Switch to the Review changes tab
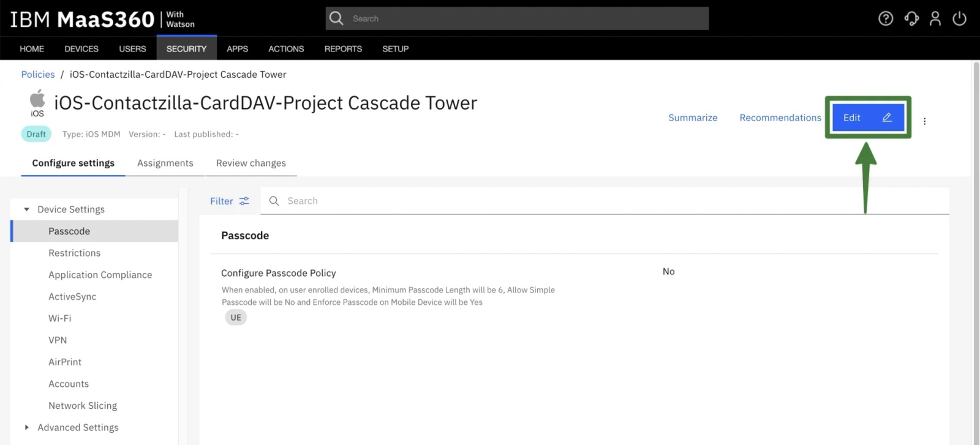The height and width of the screenshot is (445, 980). point(251,163)
